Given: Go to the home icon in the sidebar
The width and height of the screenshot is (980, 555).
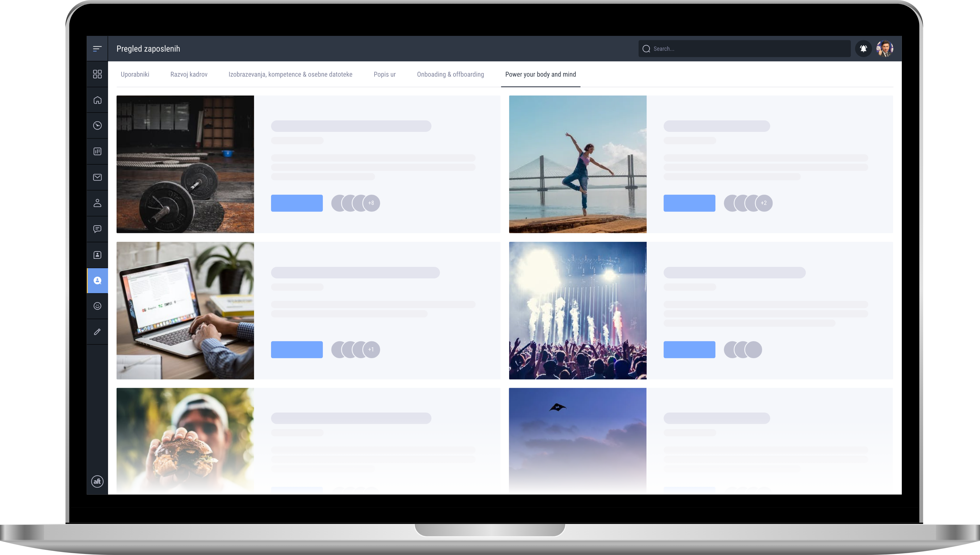Looking at the screenshot, I should point(97,100).
